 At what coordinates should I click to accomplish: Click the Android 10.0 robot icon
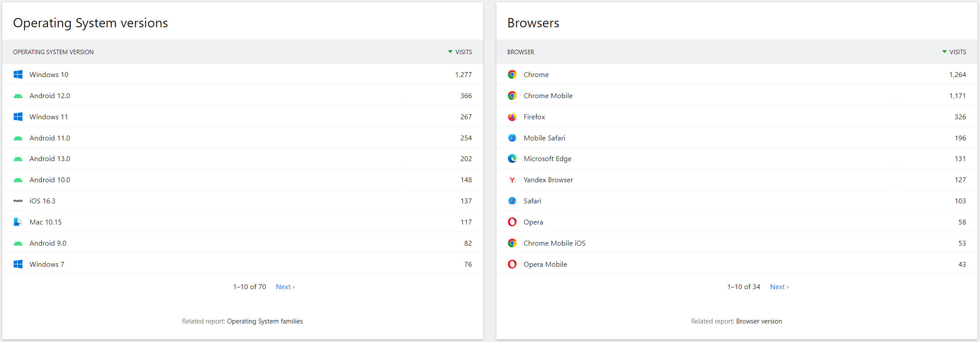pos(18,180)
